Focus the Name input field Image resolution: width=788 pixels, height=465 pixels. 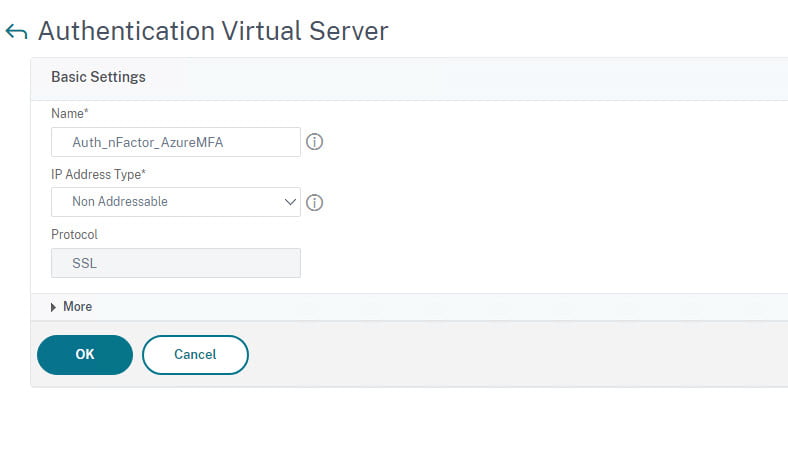176,142
